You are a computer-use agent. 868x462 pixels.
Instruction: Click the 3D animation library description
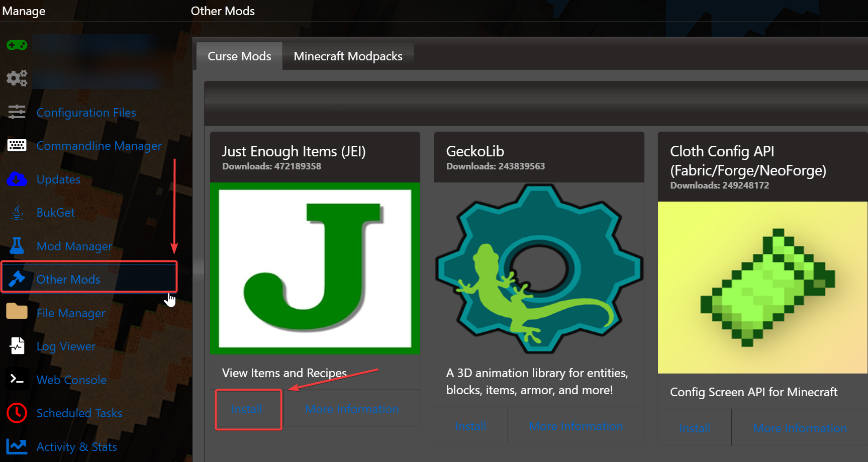tap(537, 382)
